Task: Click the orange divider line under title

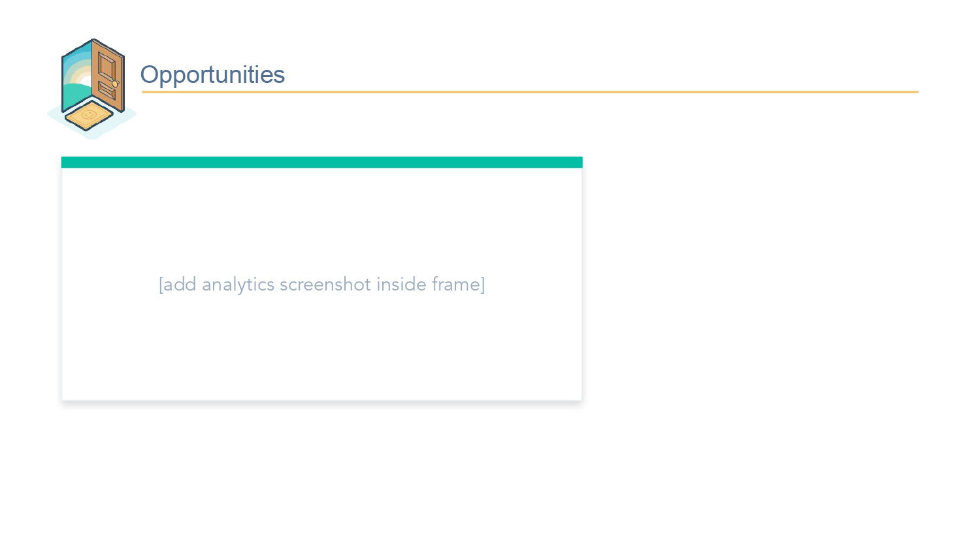Action: coord(530,92)
